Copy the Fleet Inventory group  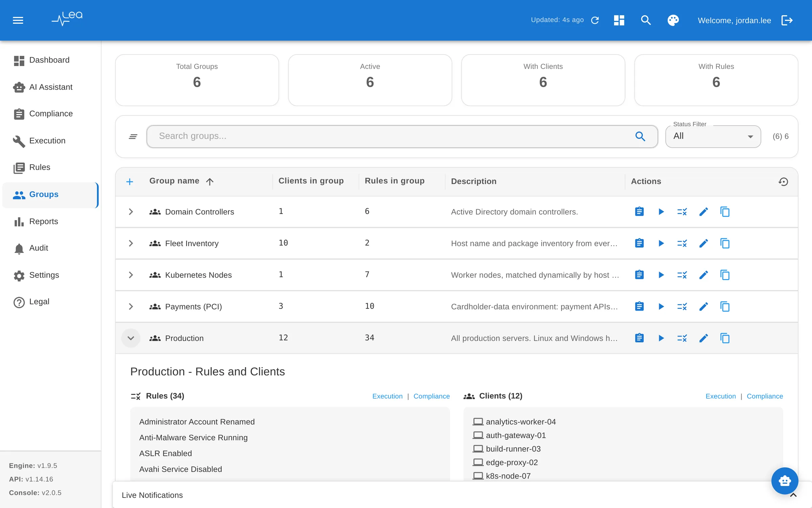coord(725,243)
